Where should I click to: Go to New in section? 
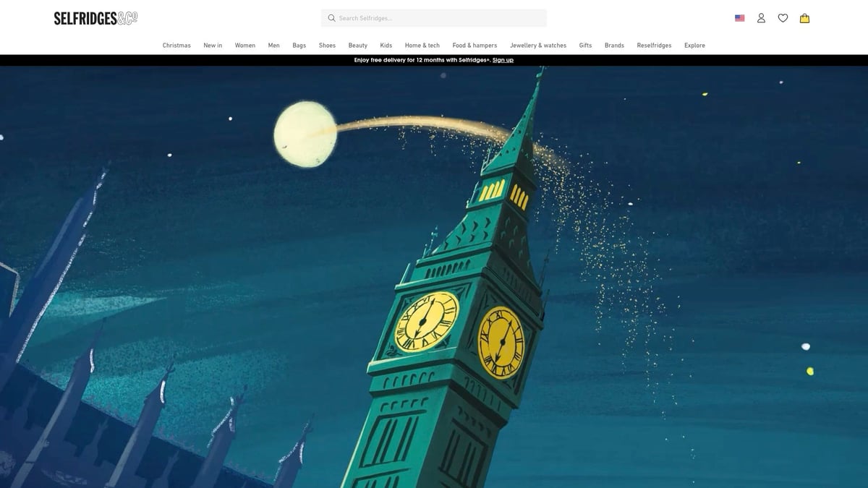click(x=213, y=46)
